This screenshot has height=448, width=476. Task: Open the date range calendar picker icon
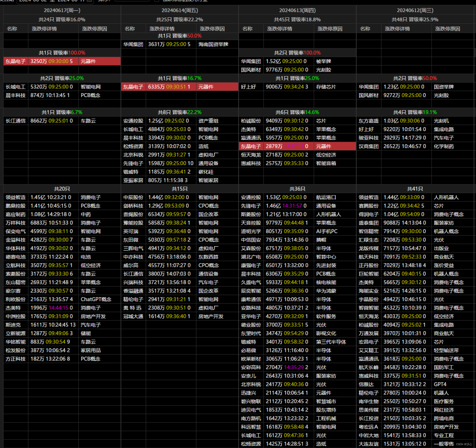[x=89, y=1]
